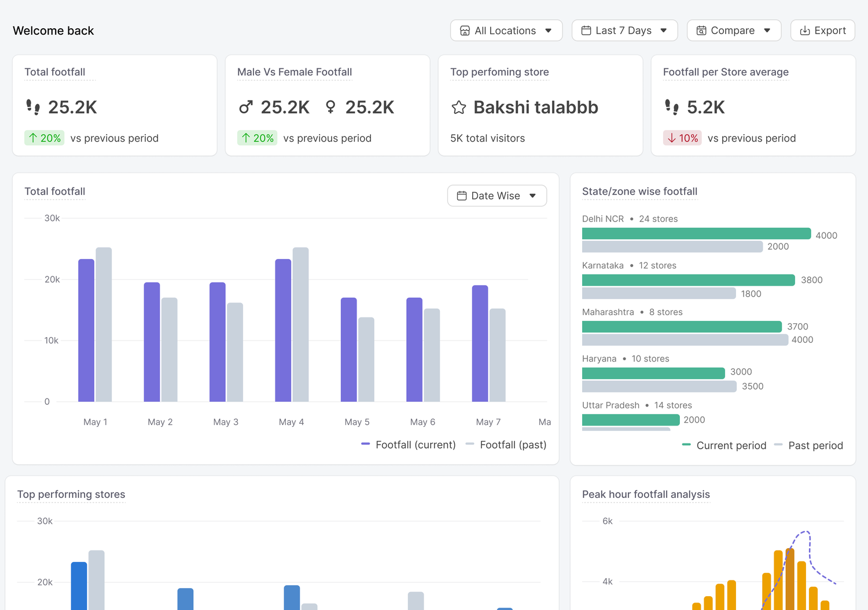Click the female symbol icon
This screenshot has height=610, width=868.
[330, 107]
